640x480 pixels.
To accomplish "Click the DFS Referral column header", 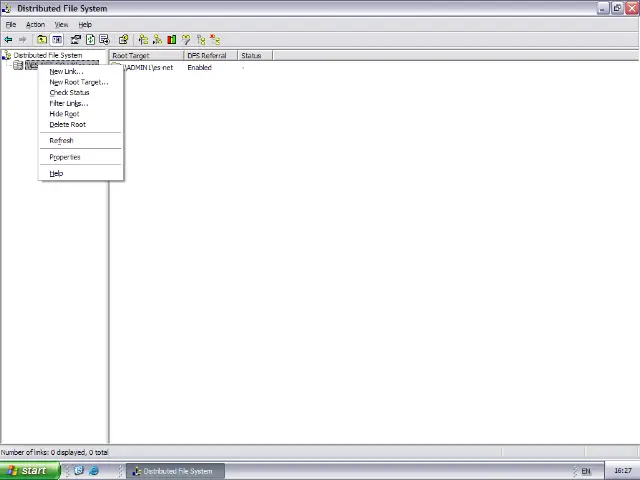I will click(207, 55).
